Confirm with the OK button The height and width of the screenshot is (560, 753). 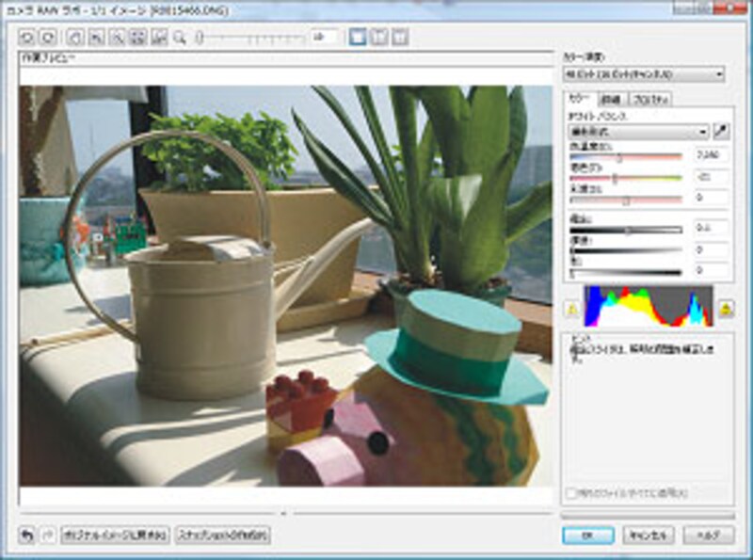[588, 535]
